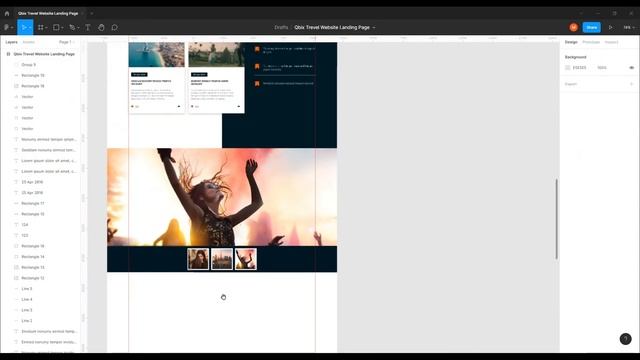Image resolution: width=640 pixels, height=360 pixels.
Task: Select the Comment tool
Action: [x=115, y=27]
